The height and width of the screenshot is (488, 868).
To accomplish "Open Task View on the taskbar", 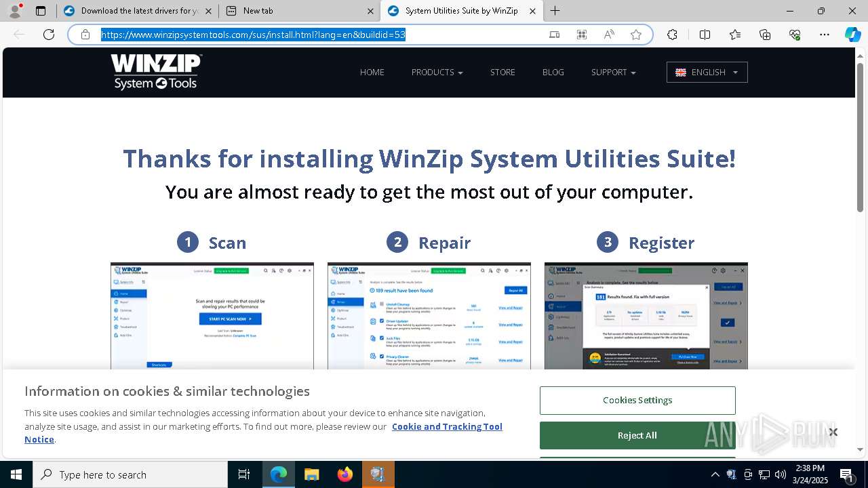I will [244, 474].
